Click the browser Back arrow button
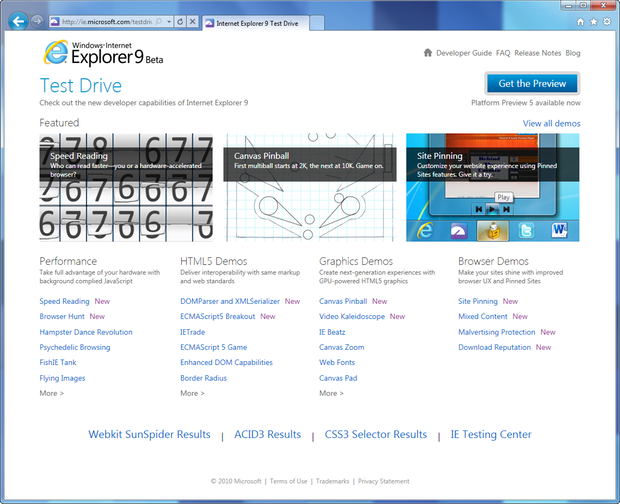Screen dimensions: 620x504 (18, 21)
